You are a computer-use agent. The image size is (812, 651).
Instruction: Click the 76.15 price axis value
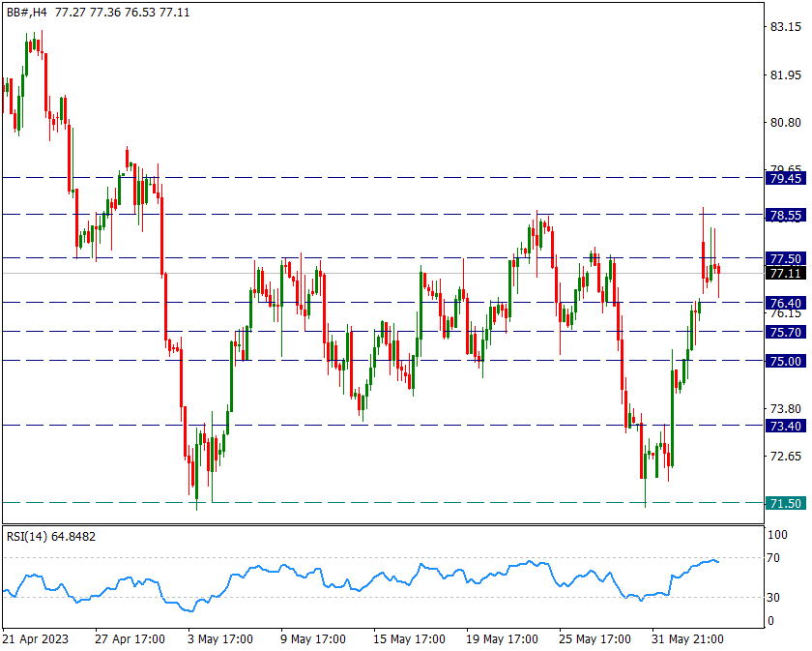pyautogui.click(x=786, y=314)
